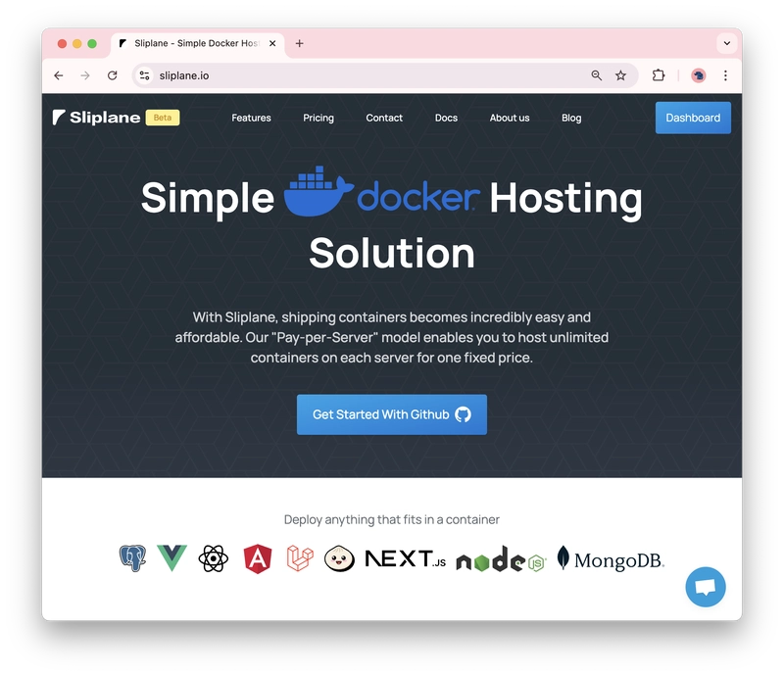Screen dimensions: 784x676
Task: Open the Docs nav link
Action: (x=446, y=118)
